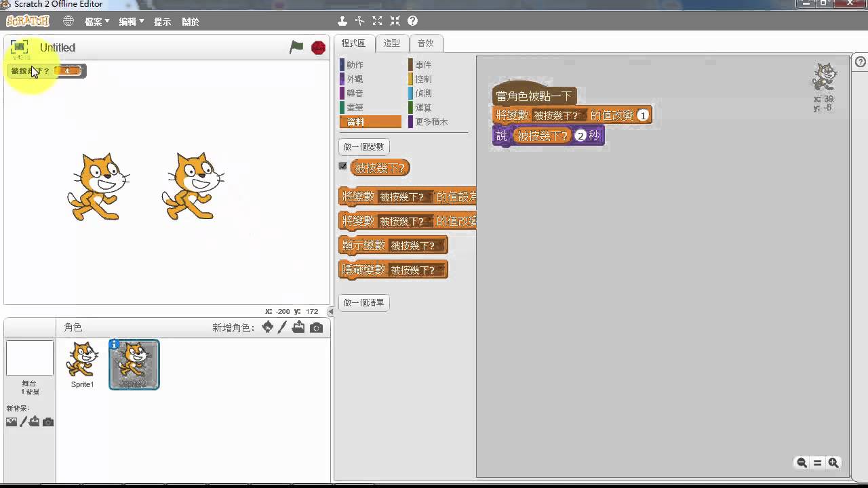Choose a new sprite from library

pos(267,327)
